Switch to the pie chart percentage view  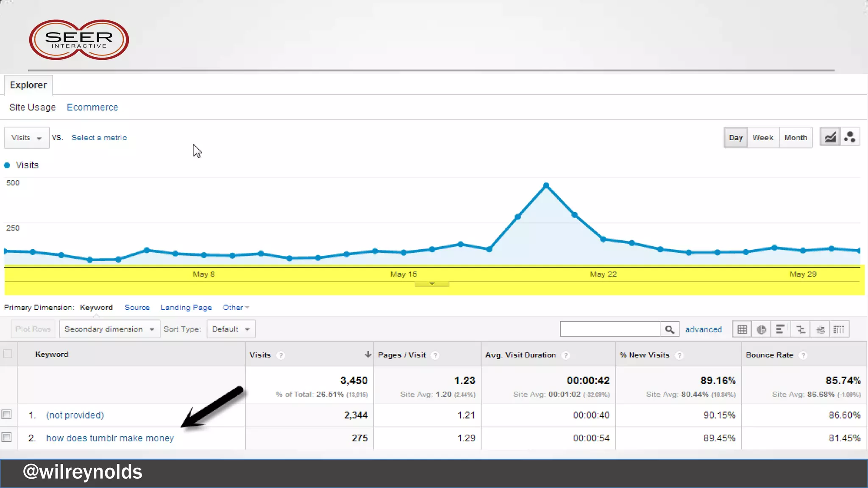click(761, 329)
